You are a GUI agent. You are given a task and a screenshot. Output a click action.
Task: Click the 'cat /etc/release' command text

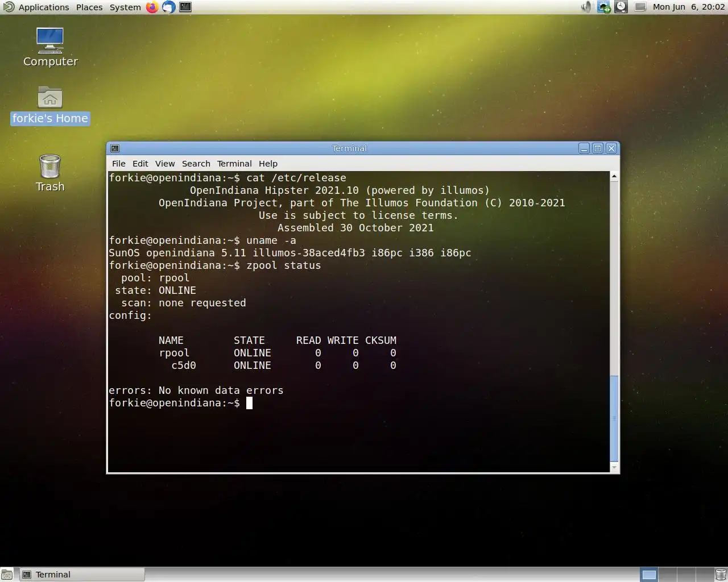point(296,178)
